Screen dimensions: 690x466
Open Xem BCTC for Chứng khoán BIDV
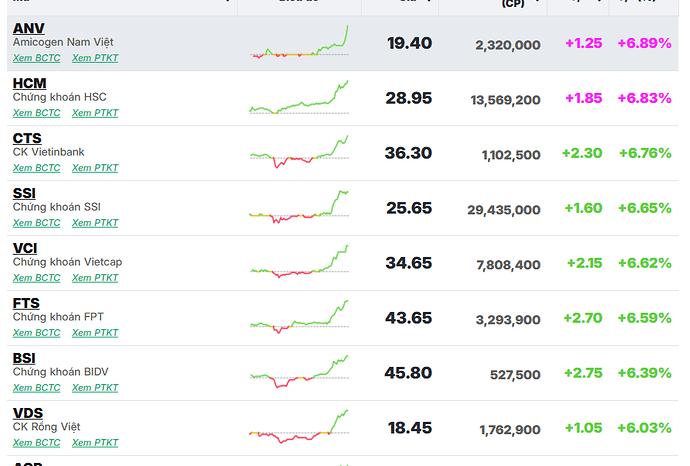(x=36, y=388)
